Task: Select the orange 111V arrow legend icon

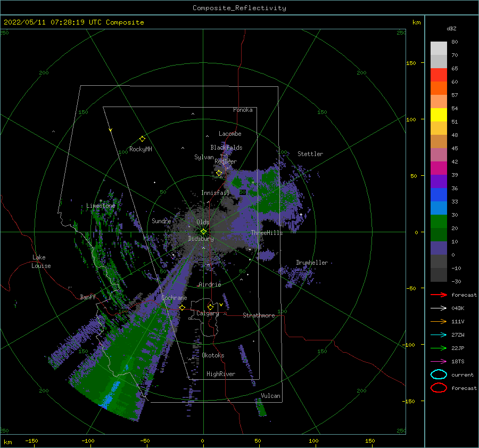Action: coord(439,321)
